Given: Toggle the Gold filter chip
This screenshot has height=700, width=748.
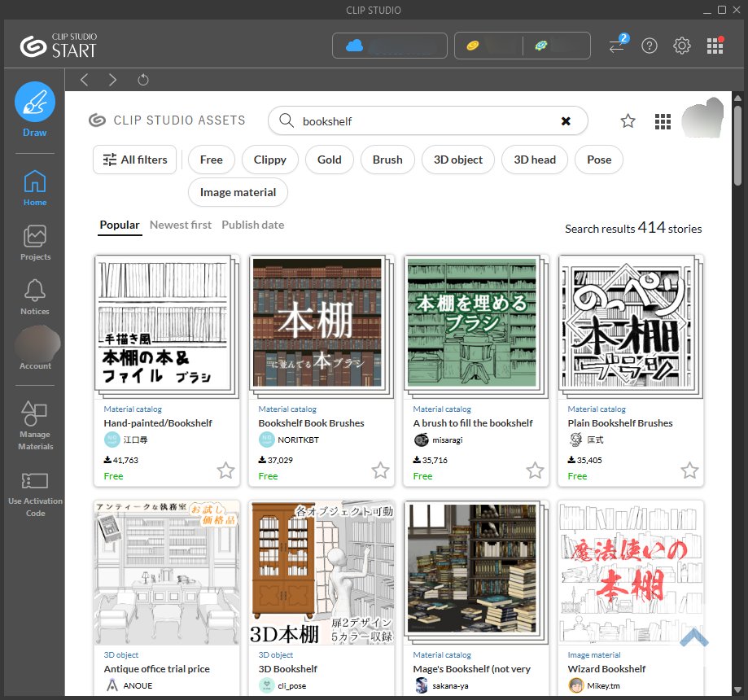Looking at the screenshot, I should (x=329, y=160).
